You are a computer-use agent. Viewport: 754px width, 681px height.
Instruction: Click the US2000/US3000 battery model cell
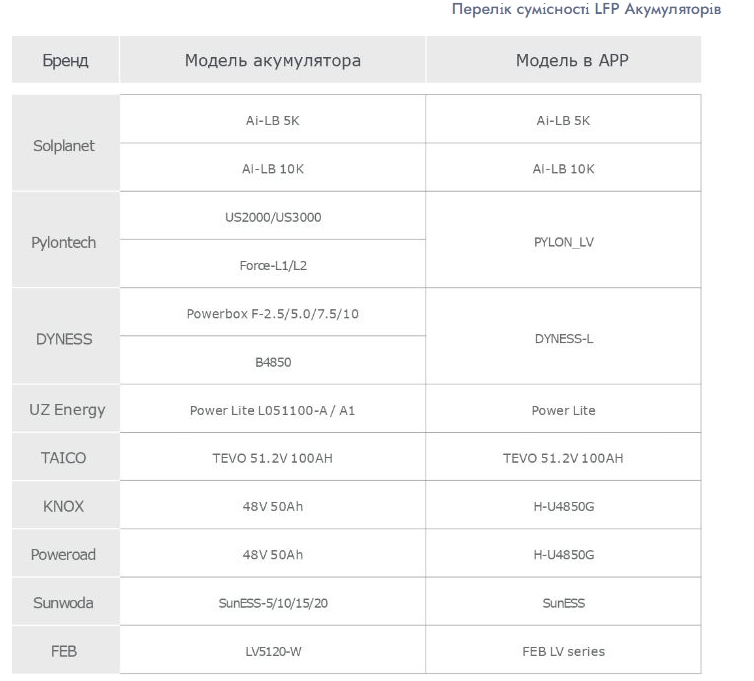(273, 217)
